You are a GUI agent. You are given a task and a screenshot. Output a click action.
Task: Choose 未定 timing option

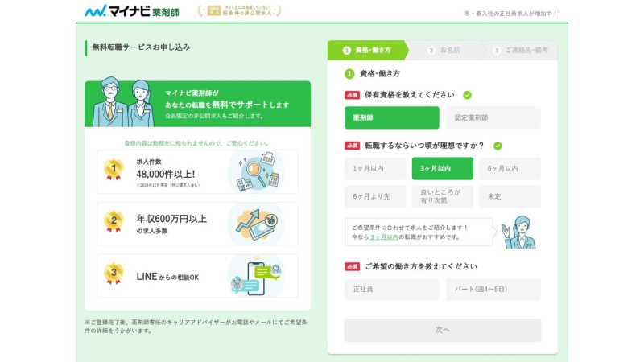click(510, 196)
